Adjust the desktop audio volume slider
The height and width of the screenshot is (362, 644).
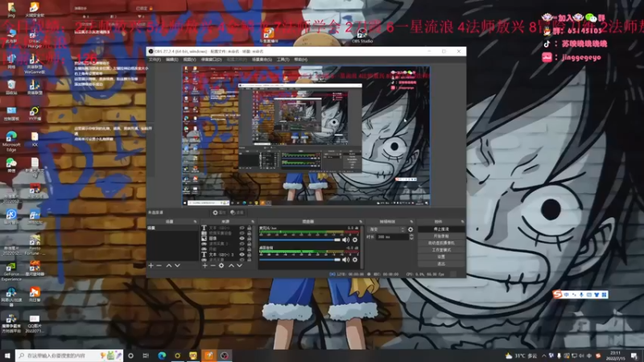[x=299, y=259]
